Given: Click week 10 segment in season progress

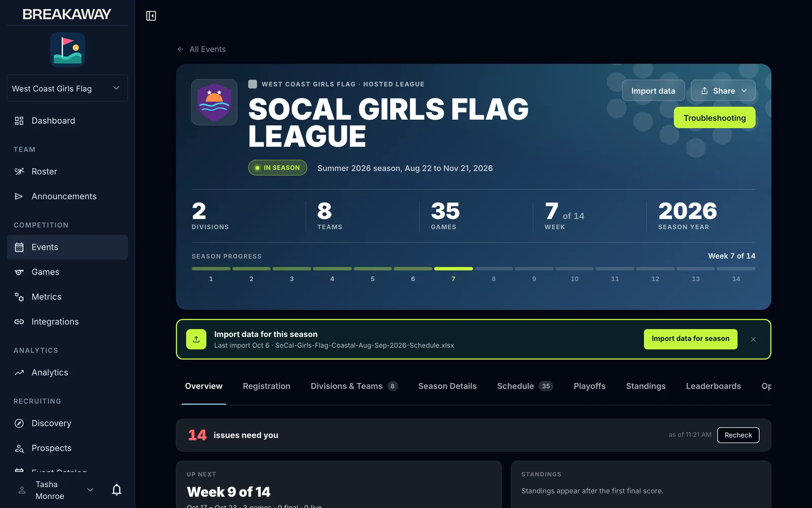Looking at the screenshot, I should tap(574, 269).
